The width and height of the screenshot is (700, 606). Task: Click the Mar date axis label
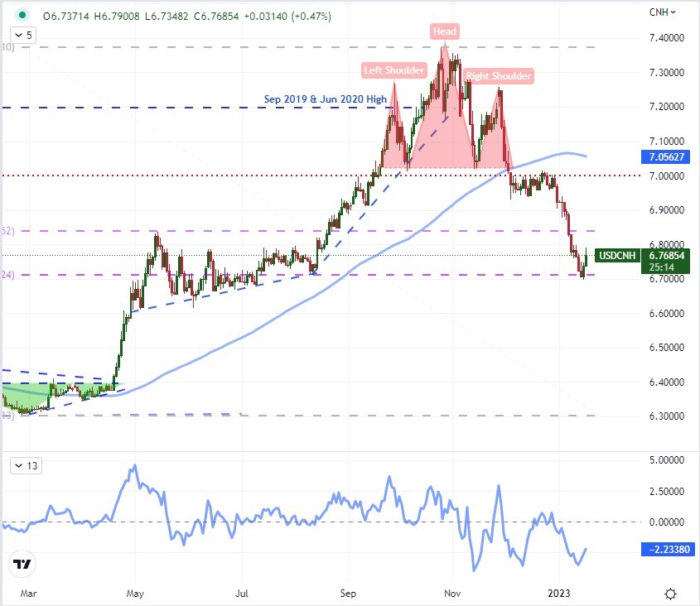(28, 594)
